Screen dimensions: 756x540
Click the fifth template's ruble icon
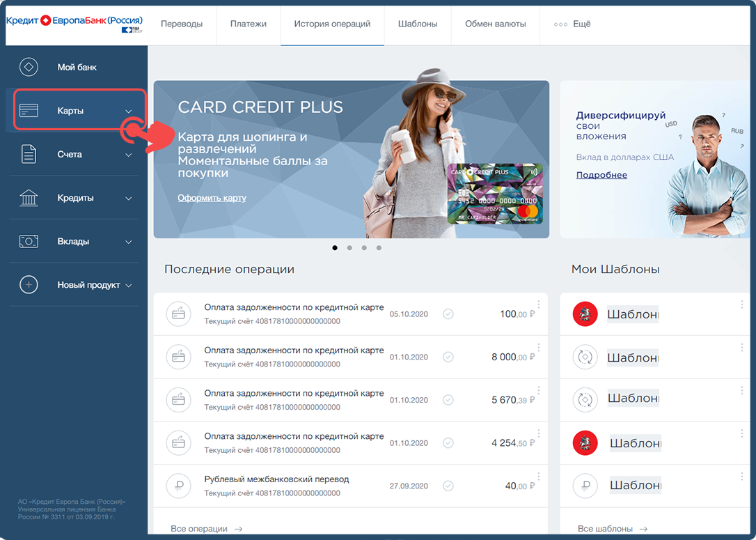[585, 486]
